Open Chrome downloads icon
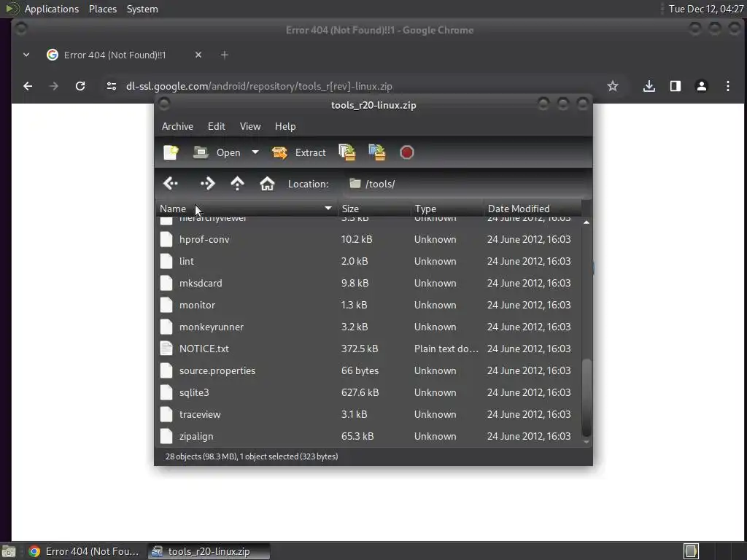Image resolution: width=747 pixels, height=560 pixels. tap(649, 86)
